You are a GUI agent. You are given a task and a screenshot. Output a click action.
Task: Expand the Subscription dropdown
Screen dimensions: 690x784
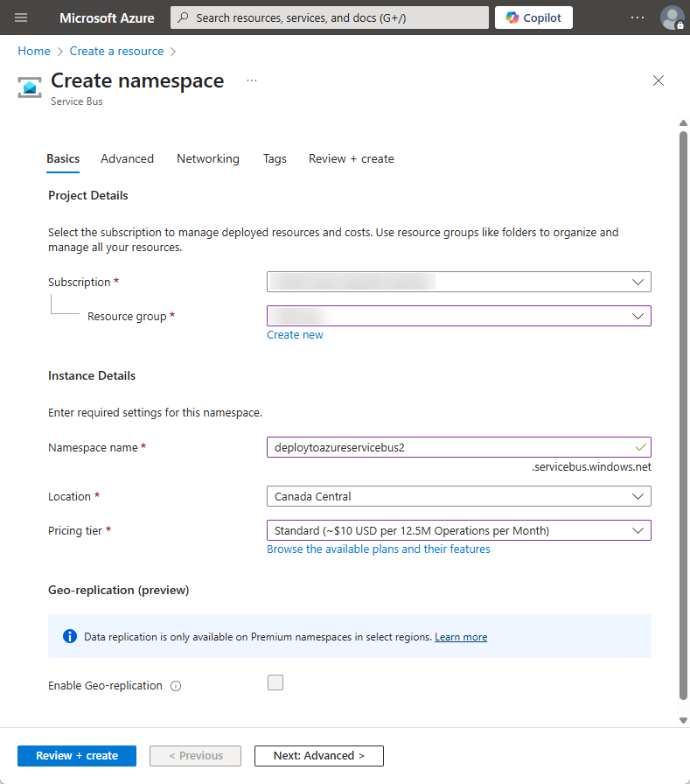[x=458, y=282]
